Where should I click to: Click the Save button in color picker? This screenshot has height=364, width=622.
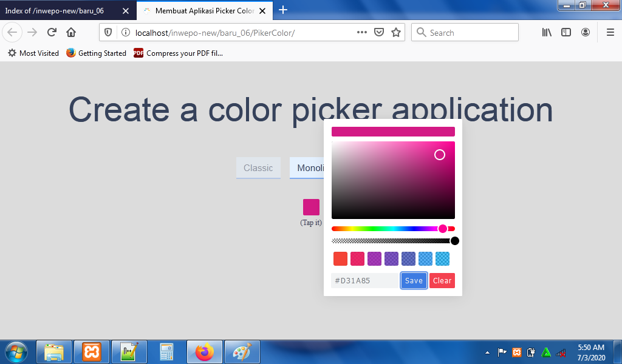[414, 280]
